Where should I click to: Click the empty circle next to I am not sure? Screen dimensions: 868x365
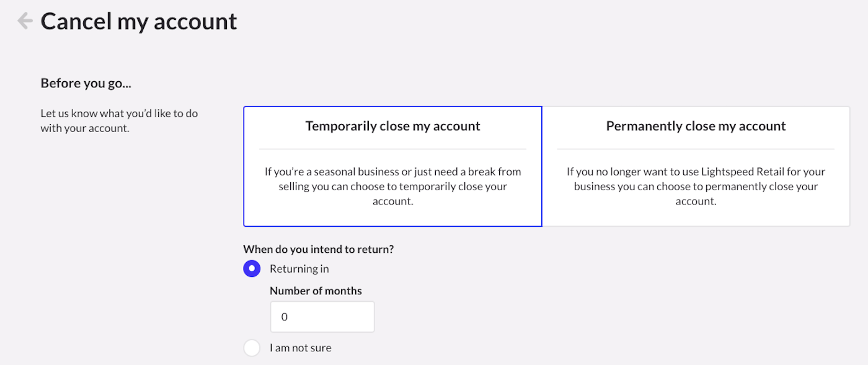point(252,348)
